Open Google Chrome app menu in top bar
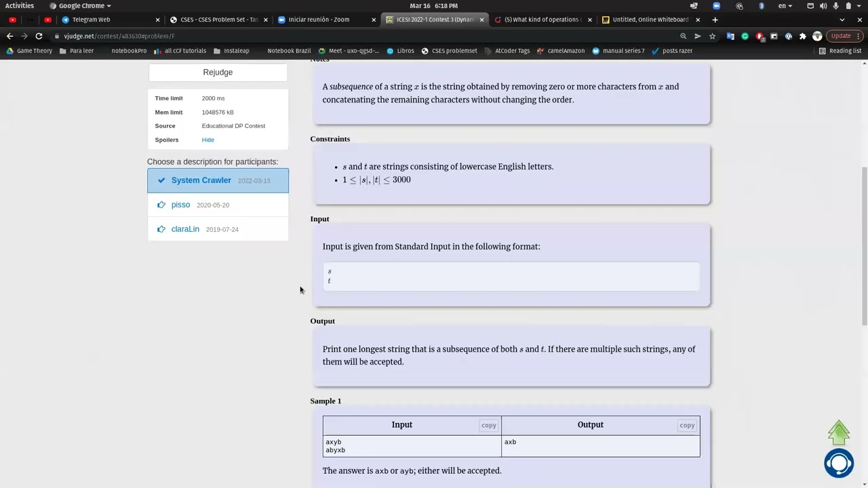 click(80, 5)
